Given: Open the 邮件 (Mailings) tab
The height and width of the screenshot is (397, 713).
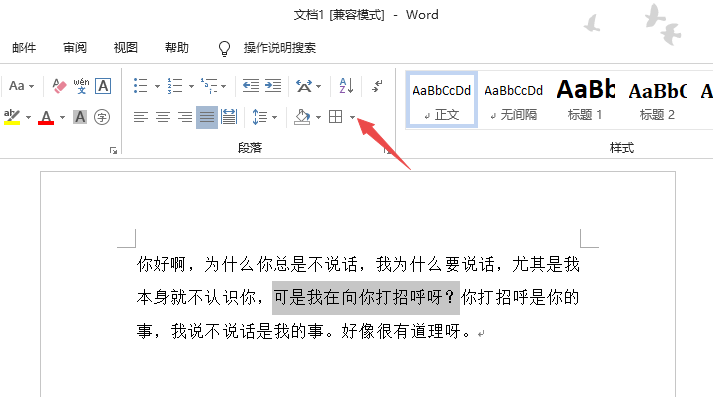Looking at the screenshot, I should (x=24, y=48).
